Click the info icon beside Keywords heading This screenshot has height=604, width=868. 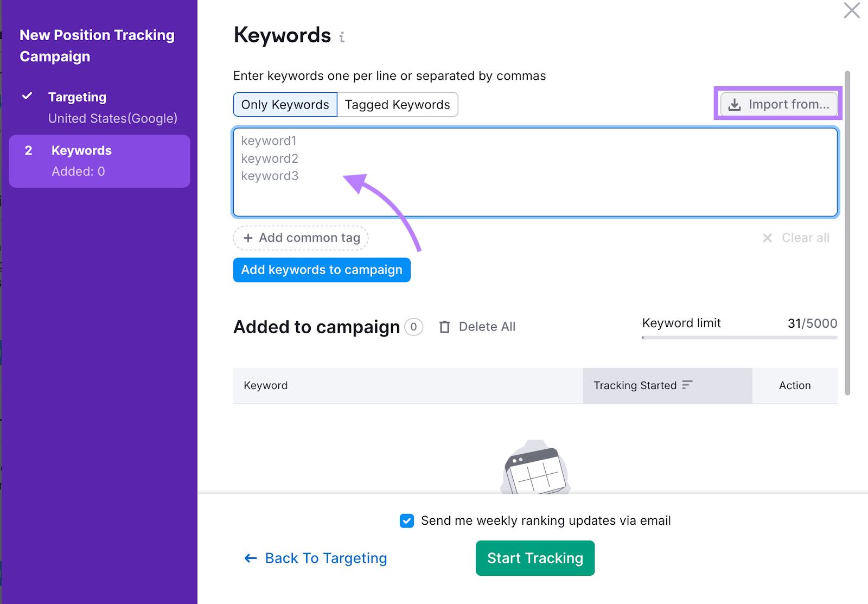tap(342, 37)
